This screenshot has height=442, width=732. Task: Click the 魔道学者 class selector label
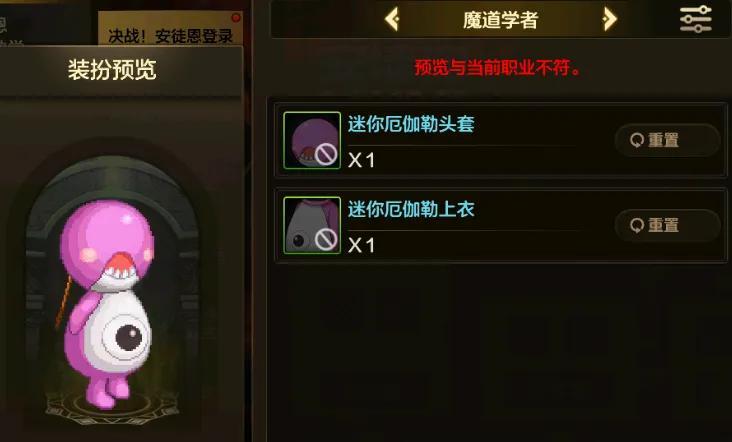(500, 20)
